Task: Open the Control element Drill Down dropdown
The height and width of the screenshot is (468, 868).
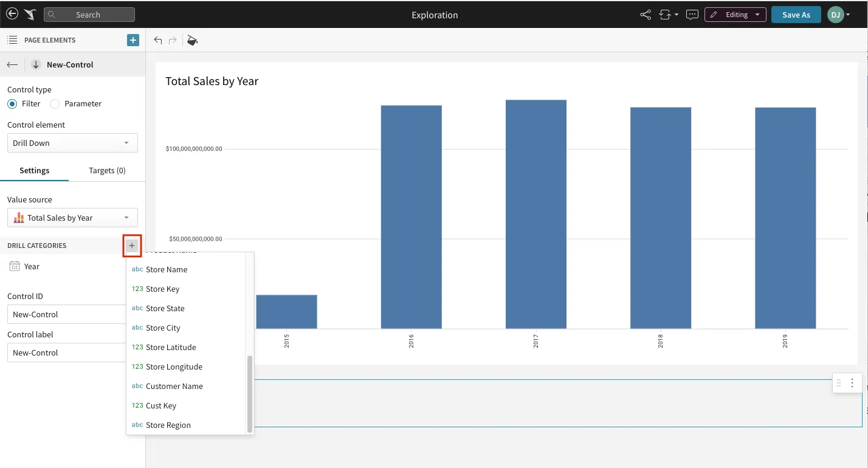Action: pyautogui.click(x=72, y=143)
